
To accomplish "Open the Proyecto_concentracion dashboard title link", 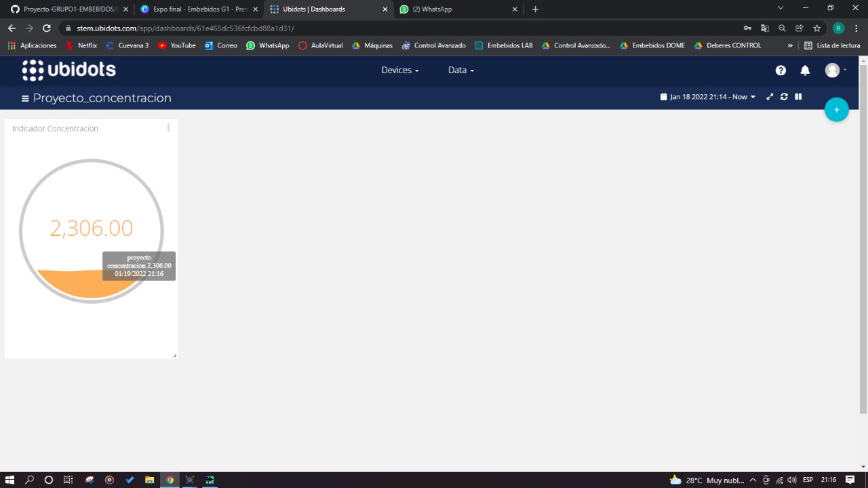I will pyautogui.click(x=102, y=98).
